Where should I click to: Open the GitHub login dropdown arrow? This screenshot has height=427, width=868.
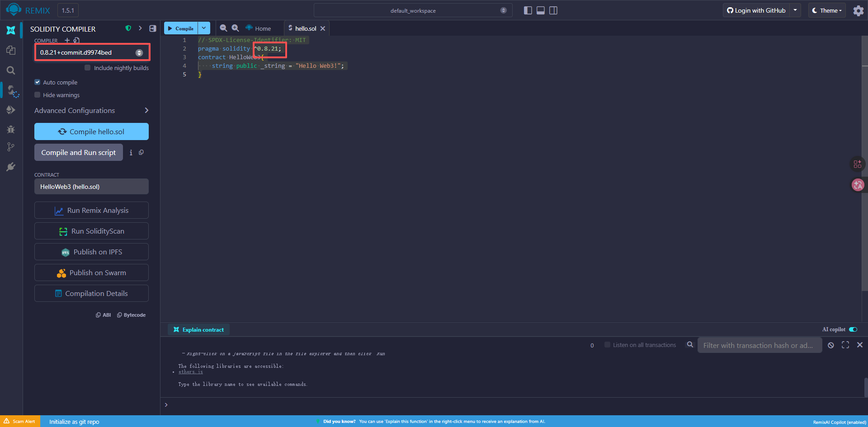click(x=795, y=10)
